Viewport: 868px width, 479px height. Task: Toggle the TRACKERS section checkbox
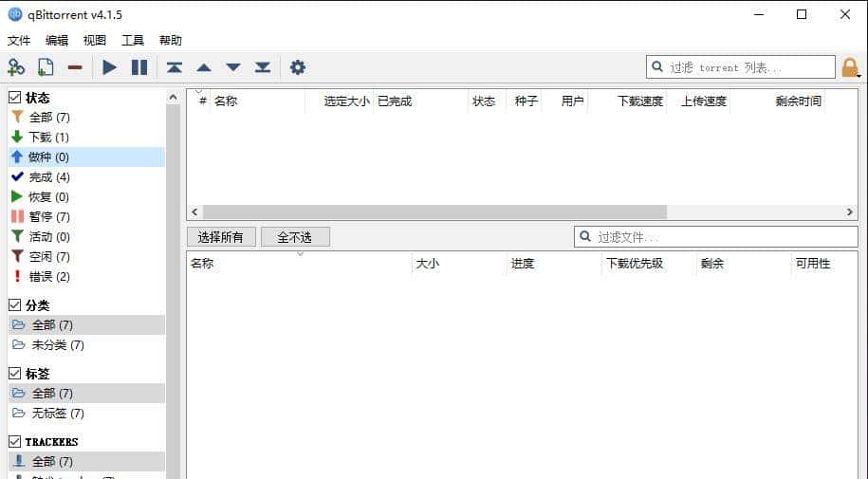(15, 442)
